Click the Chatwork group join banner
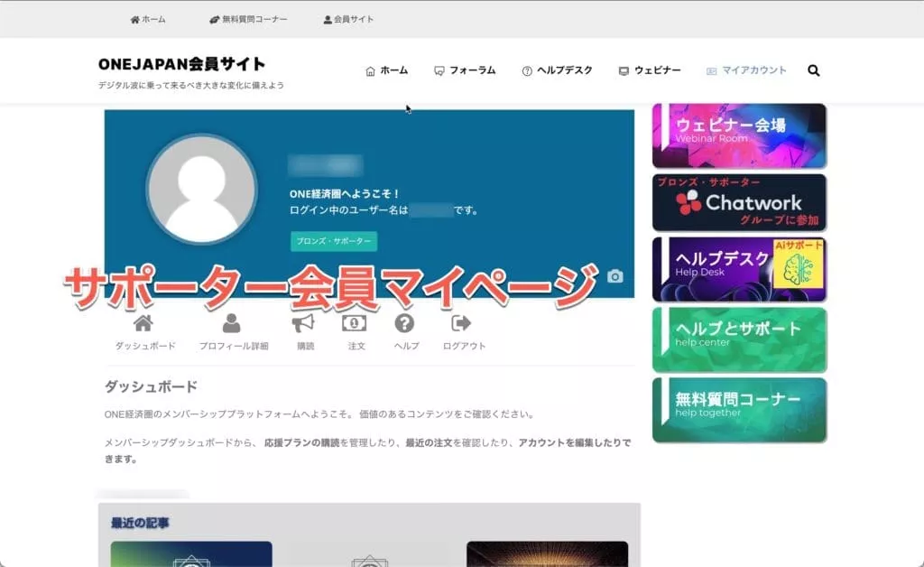This screenshot has width=924, height=567. point(738,202)
